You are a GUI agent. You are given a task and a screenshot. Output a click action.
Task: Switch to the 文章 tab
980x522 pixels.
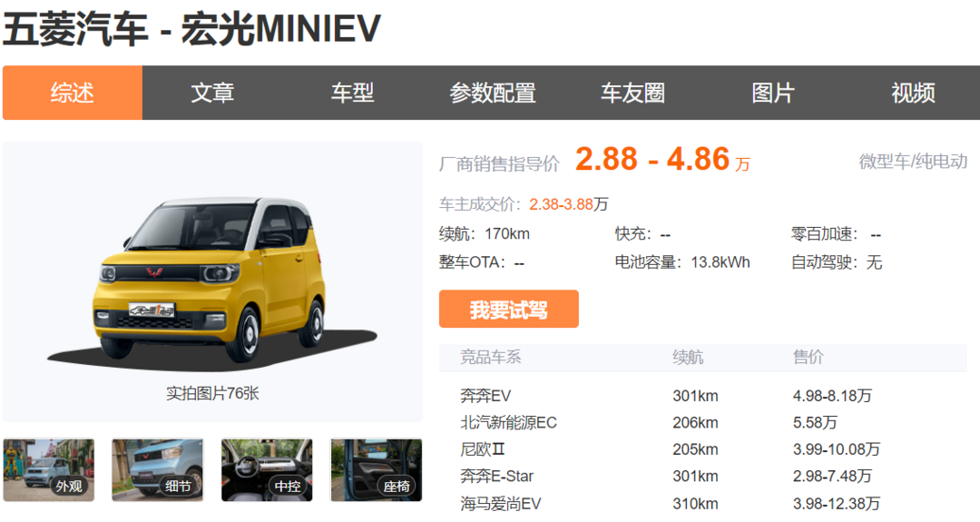pyautogui.click(x=212, y=93)
